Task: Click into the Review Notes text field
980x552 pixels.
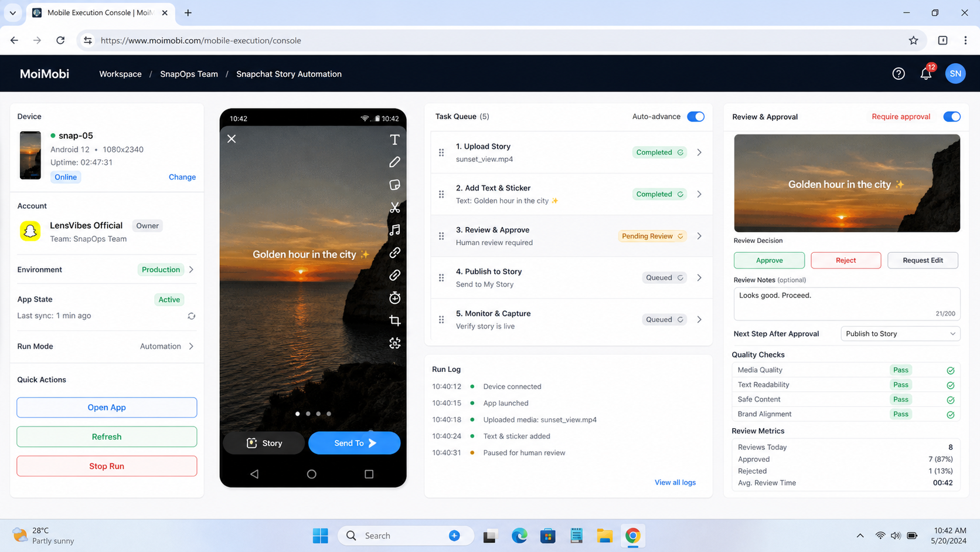Action: [x=847, y=303]
